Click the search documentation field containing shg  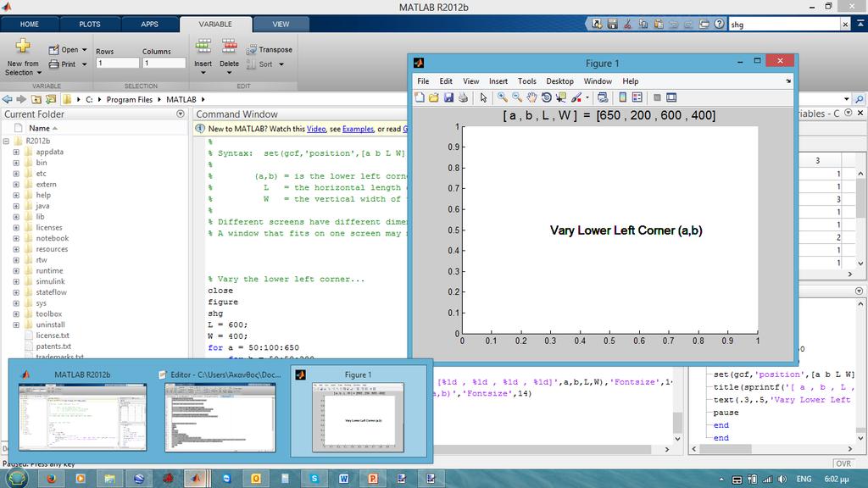[784, 25]
